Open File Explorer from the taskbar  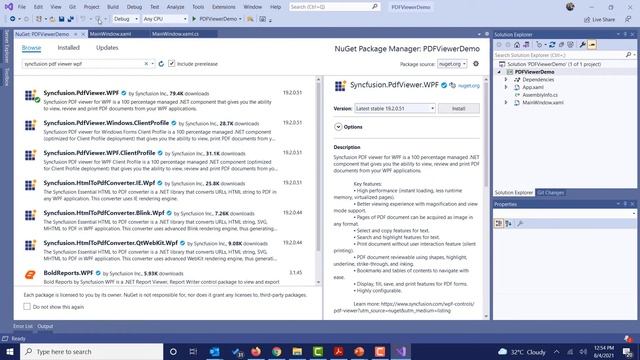pos(297,351)
